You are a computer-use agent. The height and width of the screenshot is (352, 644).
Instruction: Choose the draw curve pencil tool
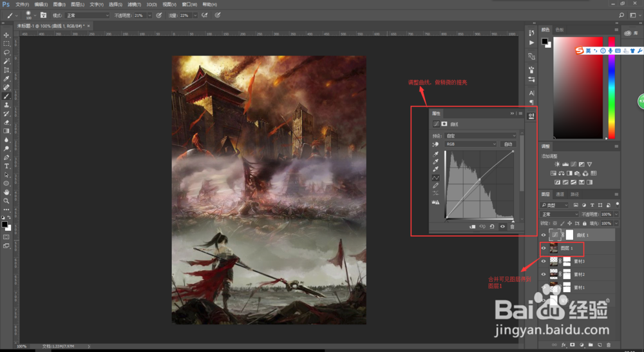pyautogui.click(x=435, y=186)
